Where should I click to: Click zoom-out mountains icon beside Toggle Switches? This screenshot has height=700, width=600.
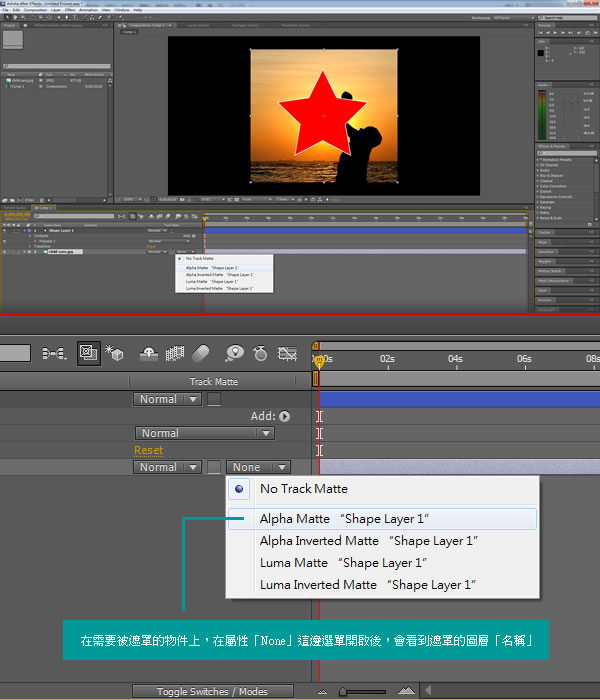322,692
